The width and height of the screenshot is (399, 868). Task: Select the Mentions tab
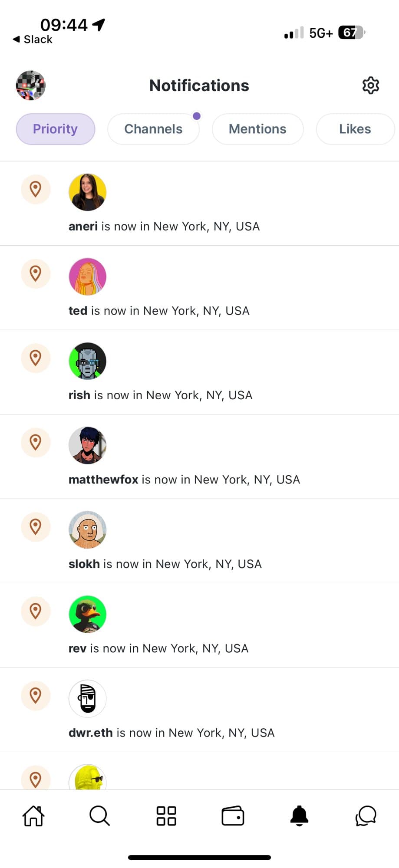[x=257, y=129]
